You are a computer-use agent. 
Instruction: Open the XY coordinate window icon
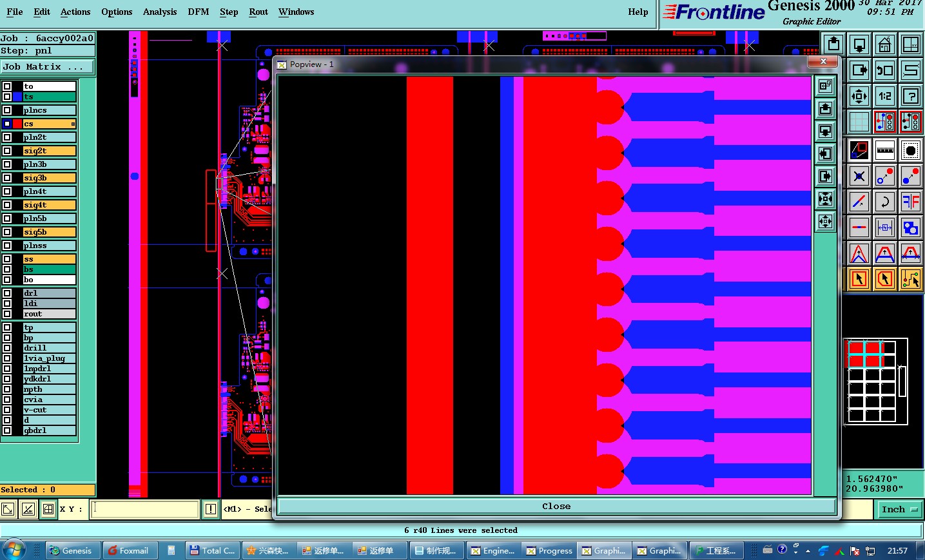911,44
